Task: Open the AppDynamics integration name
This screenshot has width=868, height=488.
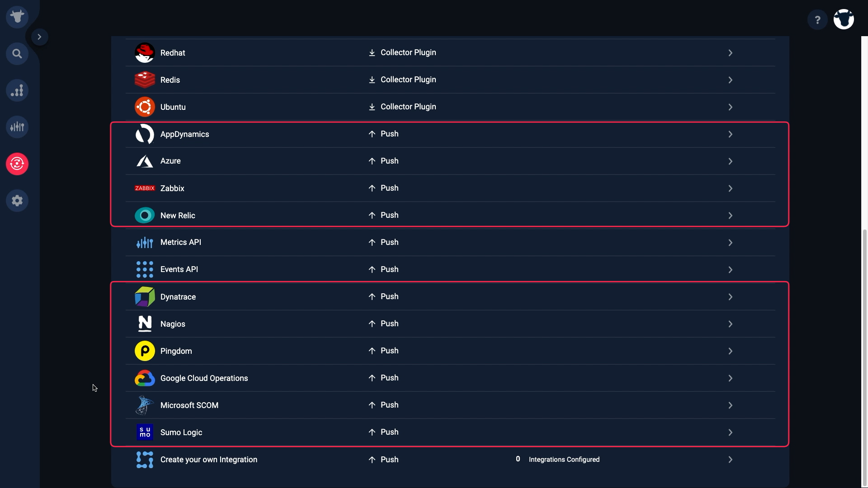Action: pyautogui.click(x=184, y=134)
